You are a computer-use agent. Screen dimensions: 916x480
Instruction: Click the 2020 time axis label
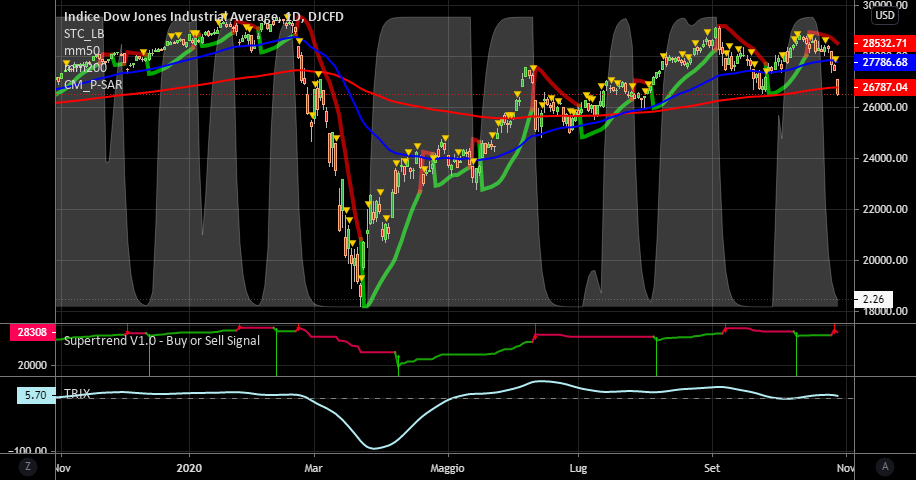point(189,468)
